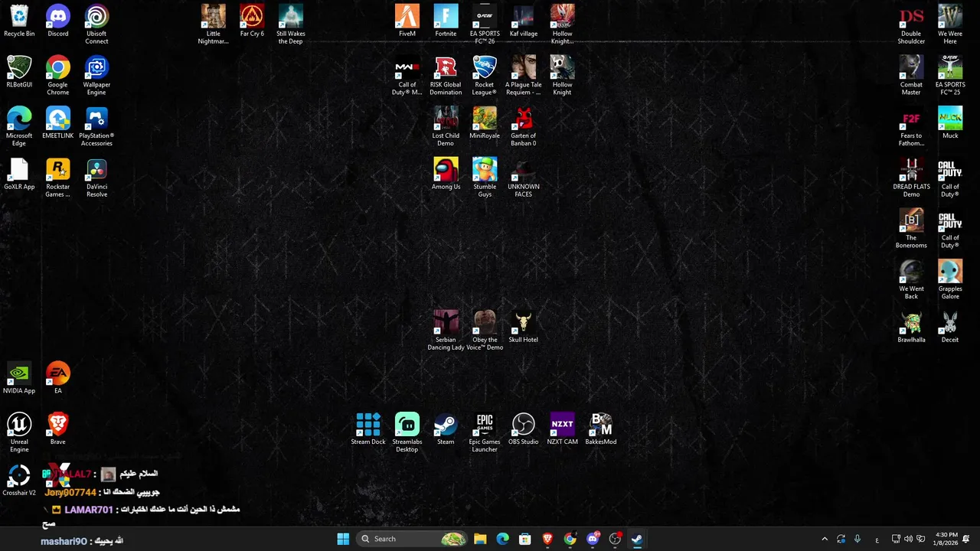Image resolution: width=980 pixels, height=551 pixels.
Task: Click the taskbar Search box
Action: click(x=412, y=539)
